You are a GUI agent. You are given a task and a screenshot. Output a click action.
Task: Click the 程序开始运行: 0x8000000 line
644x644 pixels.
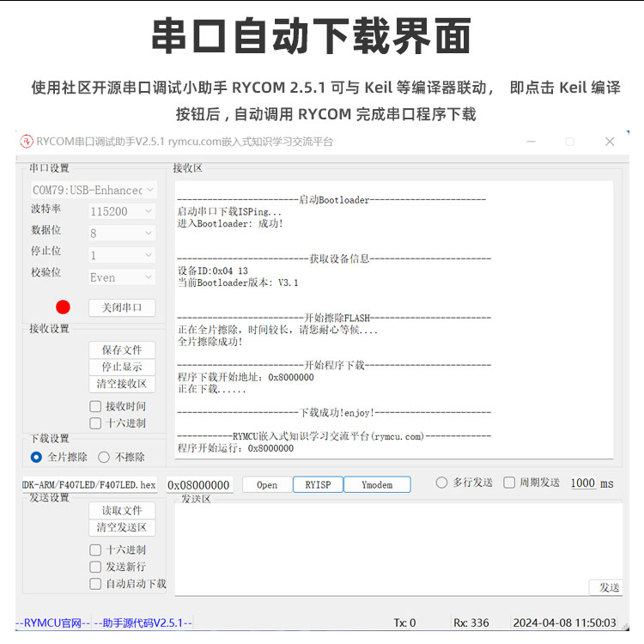pos(235,448)
